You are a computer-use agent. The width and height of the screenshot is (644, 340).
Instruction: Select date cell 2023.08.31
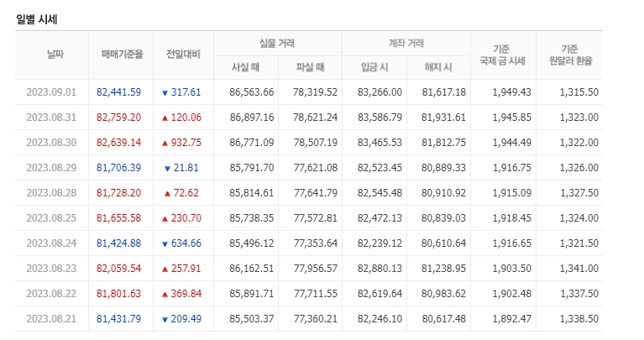coord(51,118)
